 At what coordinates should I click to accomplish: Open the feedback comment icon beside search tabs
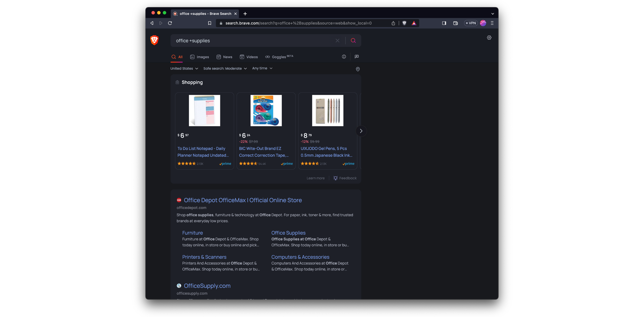[356, 57]
